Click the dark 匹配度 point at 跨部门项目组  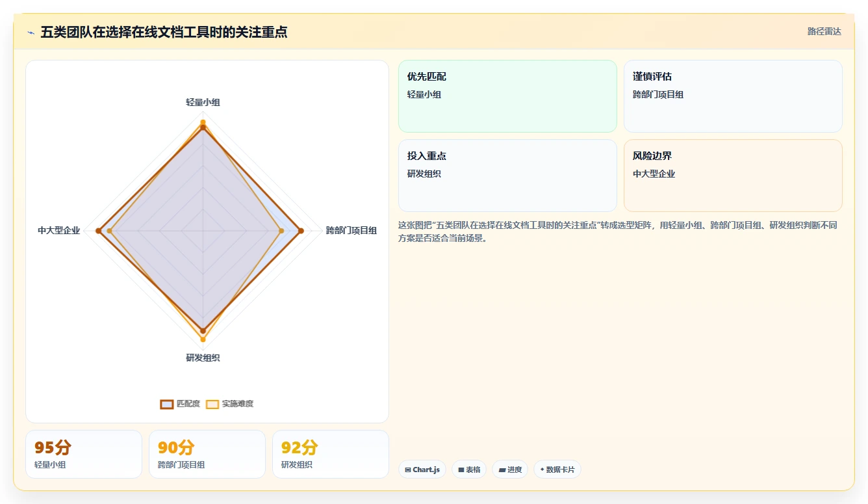coord(301,230)
